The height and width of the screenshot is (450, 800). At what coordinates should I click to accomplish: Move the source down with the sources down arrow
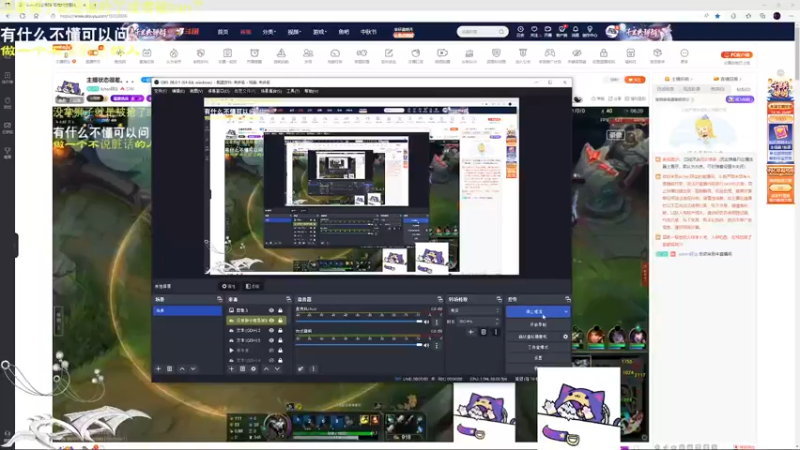pyautogui.click(x=277, y=368)
